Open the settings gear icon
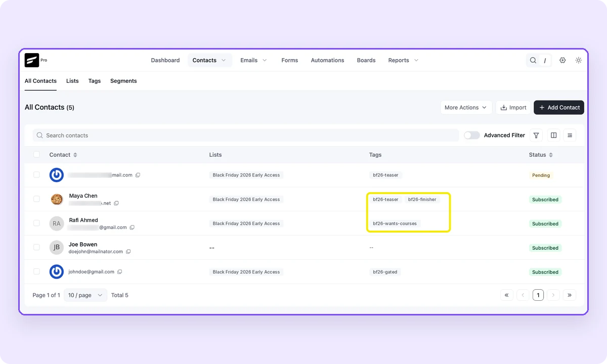 [562, 60]
